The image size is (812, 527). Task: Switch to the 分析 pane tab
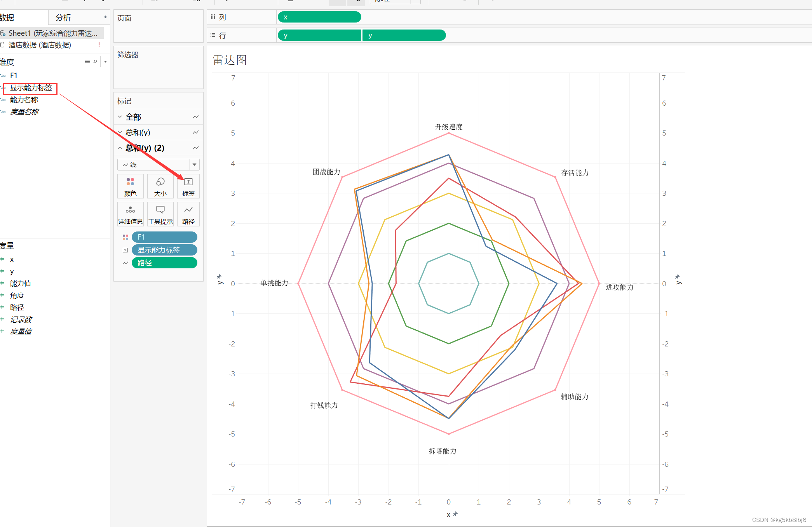63,17
